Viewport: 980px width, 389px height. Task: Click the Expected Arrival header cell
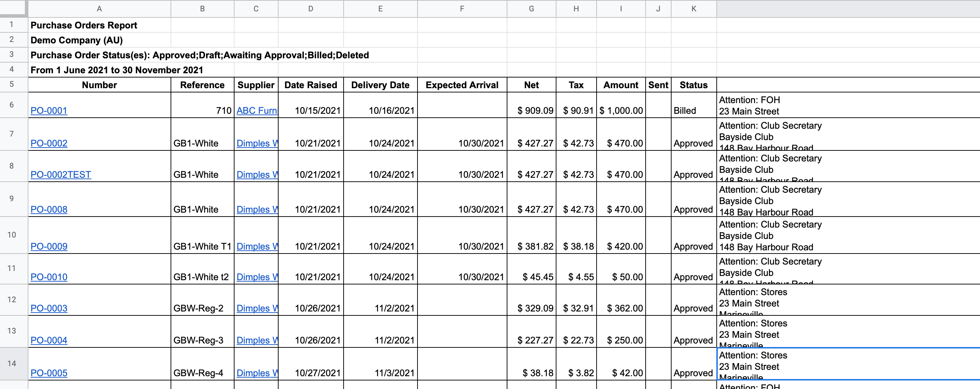462,85
